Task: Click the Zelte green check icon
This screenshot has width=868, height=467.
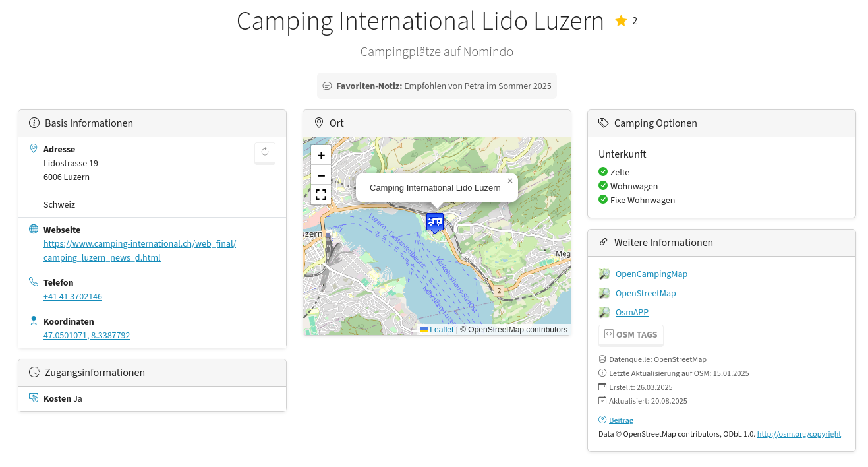Action: point(603,171)
